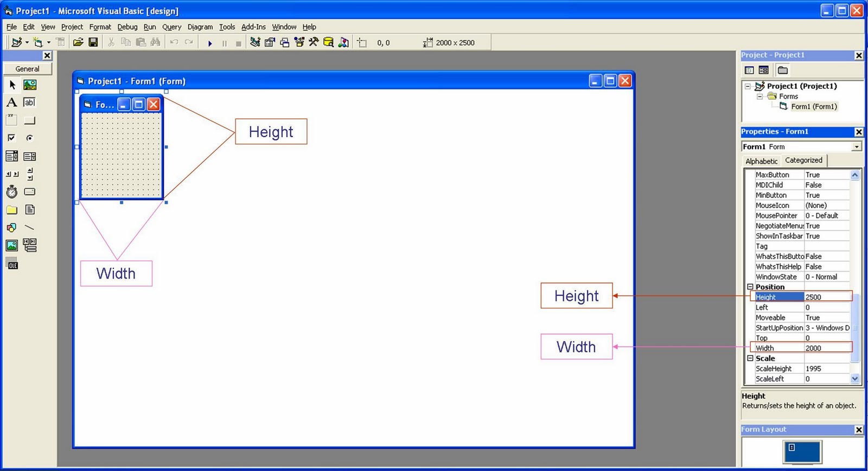Image resolution: width=868 pixels, height=471 pixels.
Task: Click the Start run button
Action: pos(210,43)
